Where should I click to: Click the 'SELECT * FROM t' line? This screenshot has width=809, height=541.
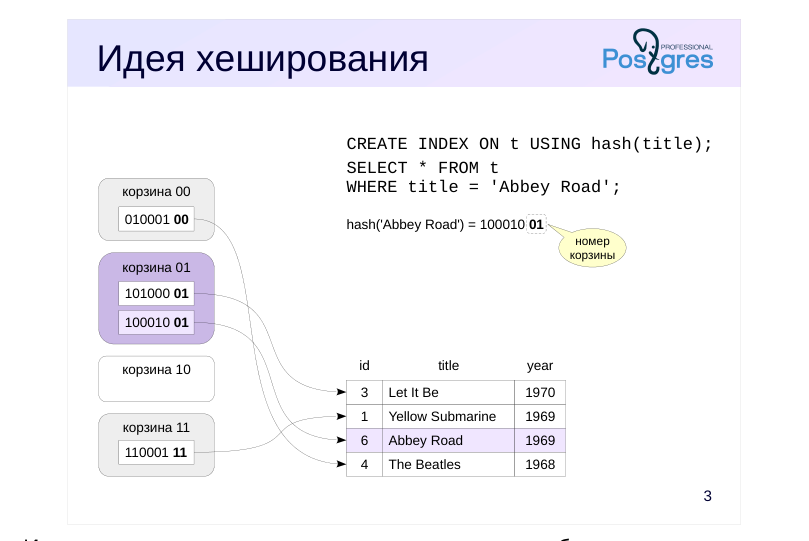(423, 168)
